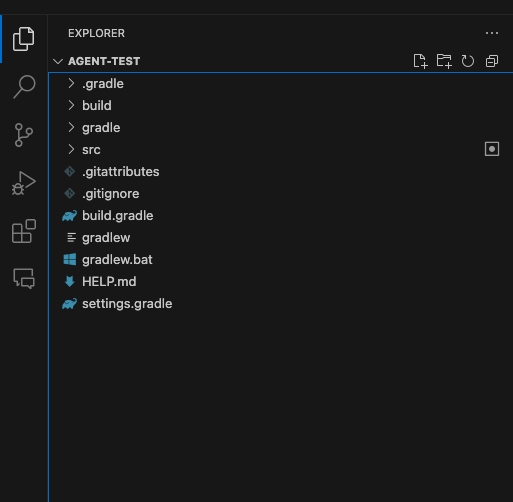The image size is (513, 502).
Task: Collapse all folders in Explorer
Action: (x=492, y=61)
